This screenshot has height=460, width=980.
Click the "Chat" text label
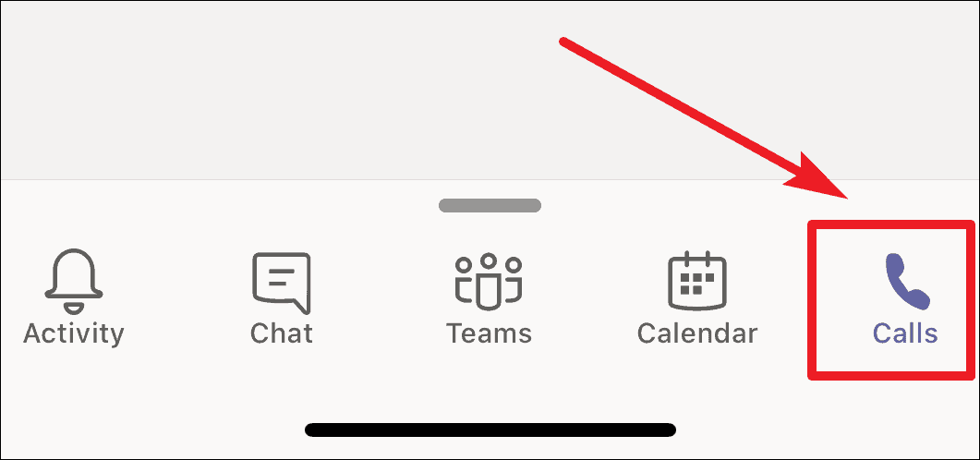[281, 333]
